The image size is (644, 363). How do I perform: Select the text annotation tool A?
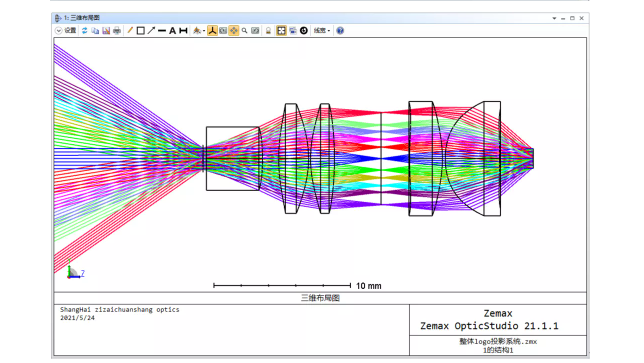(172, 30)
